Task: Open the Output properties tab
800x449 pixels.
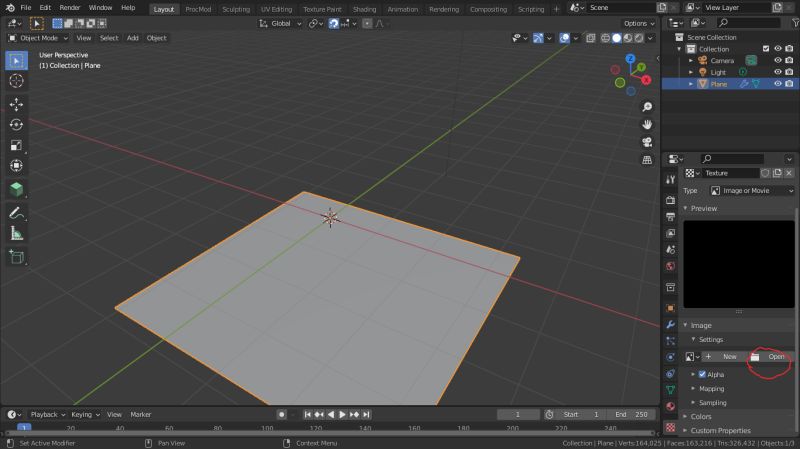Action: (x=670, y=217)
